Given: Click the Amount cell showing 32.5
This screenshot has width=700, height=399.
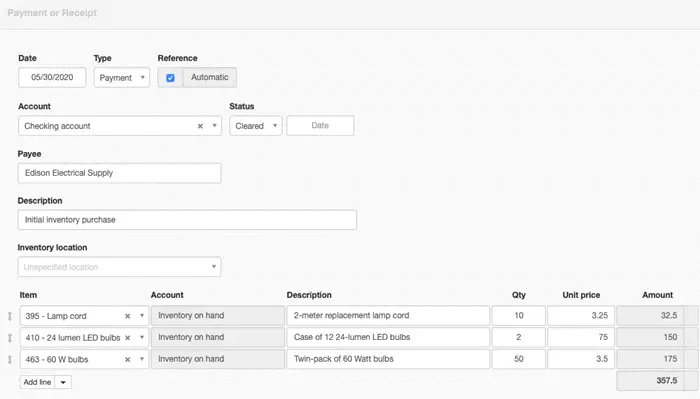Looking at the screenshot, I should [x=650, y=316].
